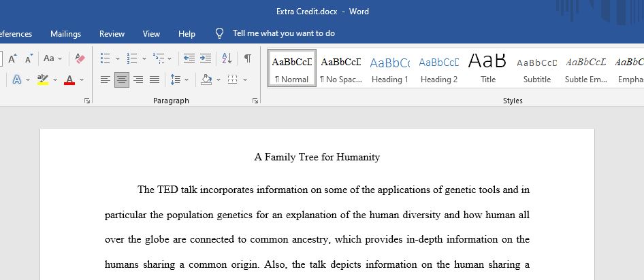Decrease paragraph indent
The image size is (644, 280).
[x=189, y=58]
